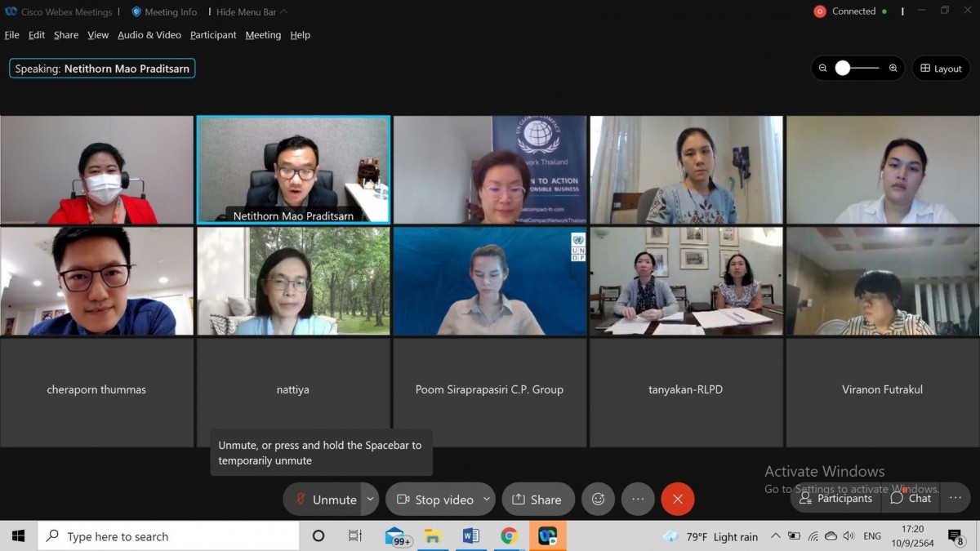Open the Audio & Video menu
Viewport: 980px width, 551px height.
tap(149, 35)
